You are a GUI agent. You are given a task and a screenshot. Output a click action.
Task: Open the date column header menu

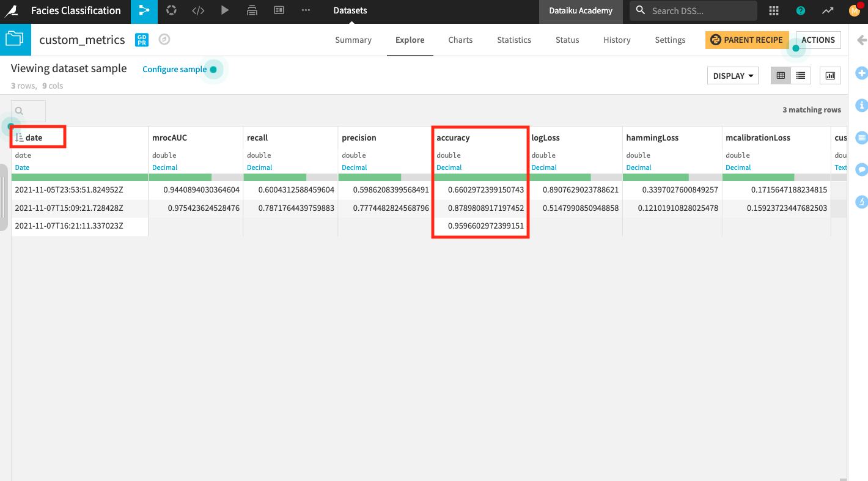point(34,138)
